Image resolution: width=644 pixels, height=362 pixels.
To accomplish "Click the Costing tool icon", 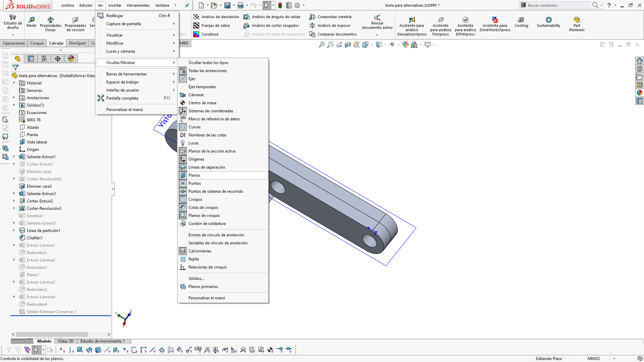I will [x=521, y=20].
